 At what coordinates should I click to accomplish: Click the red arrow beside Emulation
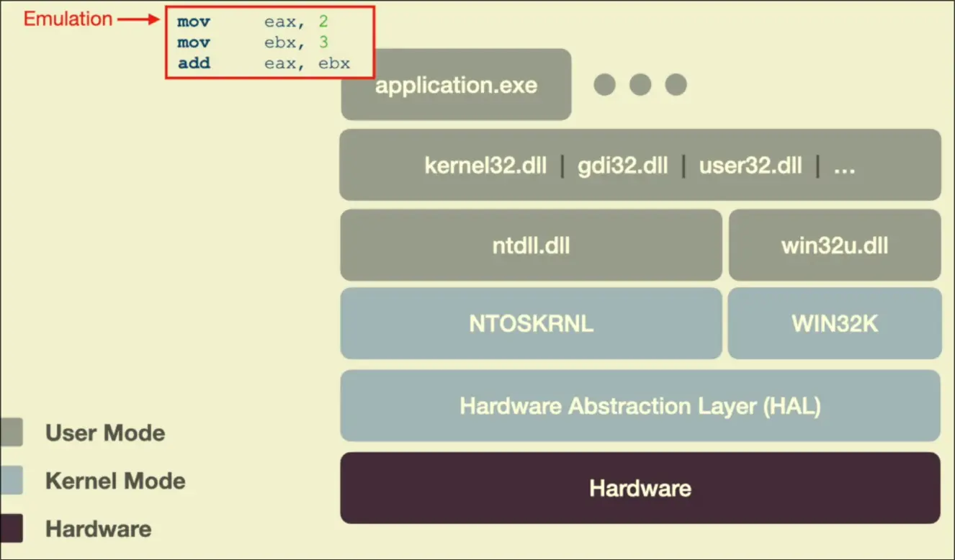click(x=138, y=19)
